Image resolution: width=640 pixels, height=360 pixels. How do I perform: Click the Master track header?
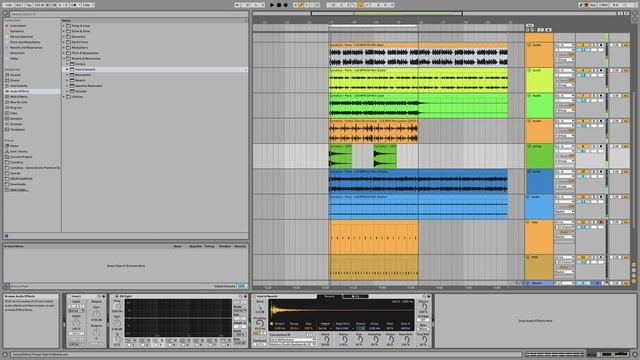pyautogui.click(x=539, y=283)
